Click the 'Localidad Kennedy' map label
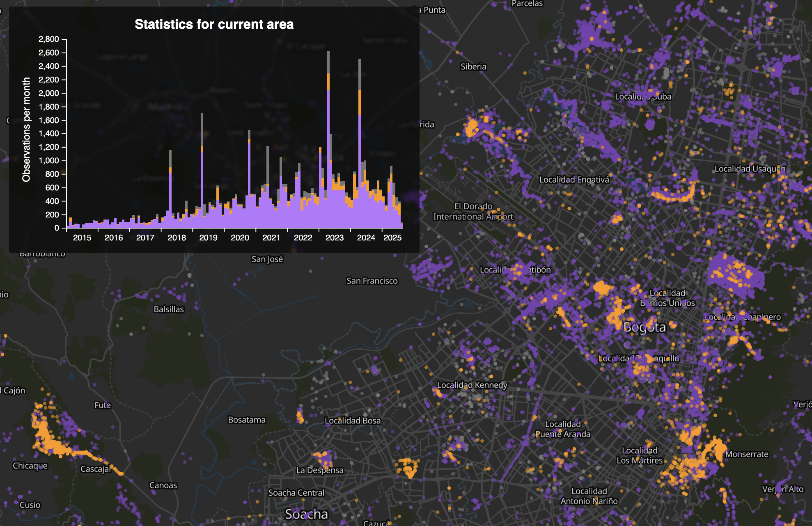This screenshot has height=526, width=812. click(472, 385)
